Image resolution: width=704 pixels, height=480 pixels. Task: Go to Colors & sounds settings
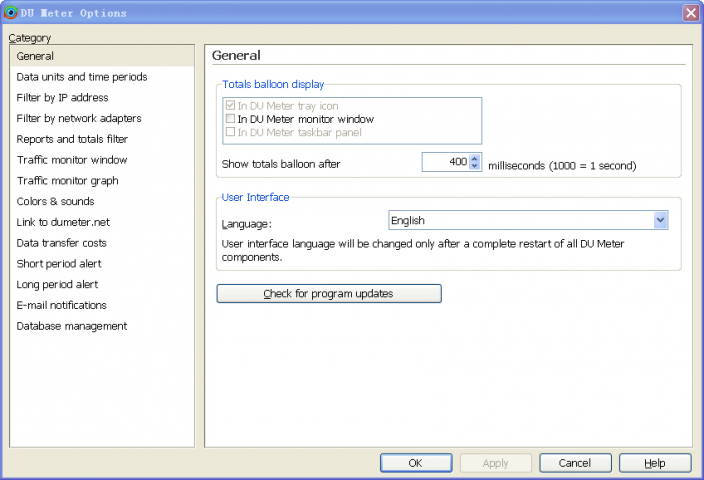coord(55,202)
